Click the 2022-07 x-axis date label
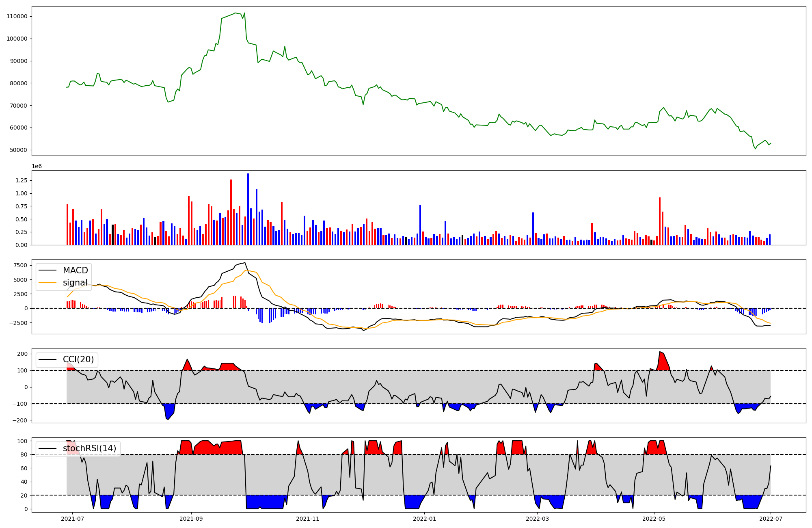812x528 pixels. coord(771,519)
